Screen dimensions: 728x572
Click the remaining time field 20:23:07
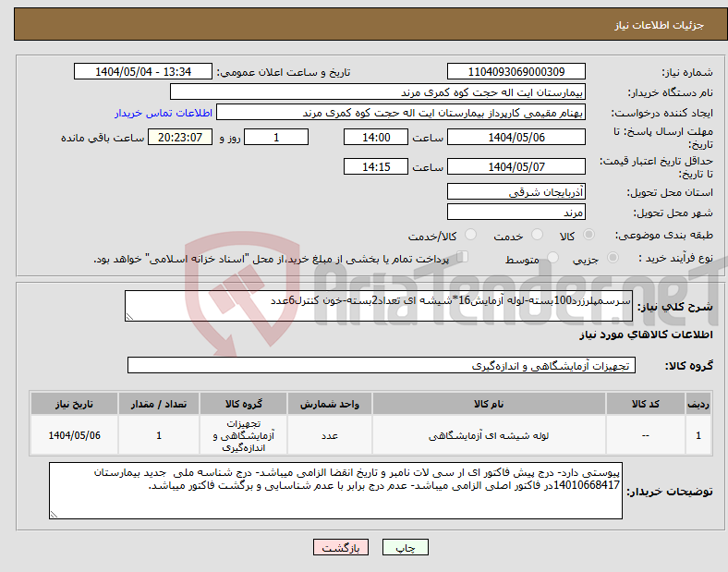(x=180, y=138)
